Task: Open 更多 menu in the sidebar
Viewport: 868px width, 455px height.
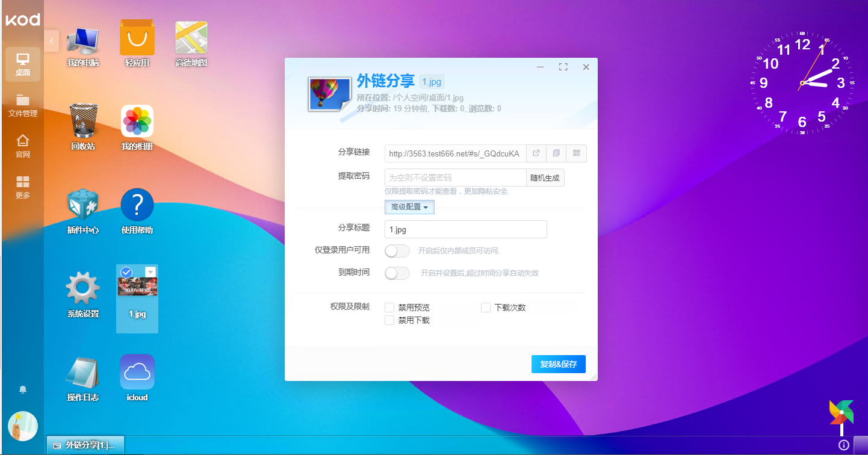Action: point(23,187)
